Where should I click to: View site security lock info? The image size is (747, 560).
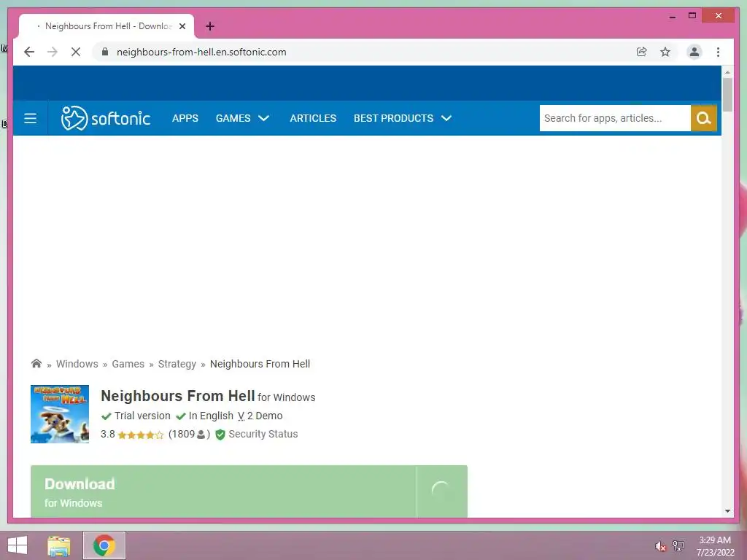[x=105, y=52]
